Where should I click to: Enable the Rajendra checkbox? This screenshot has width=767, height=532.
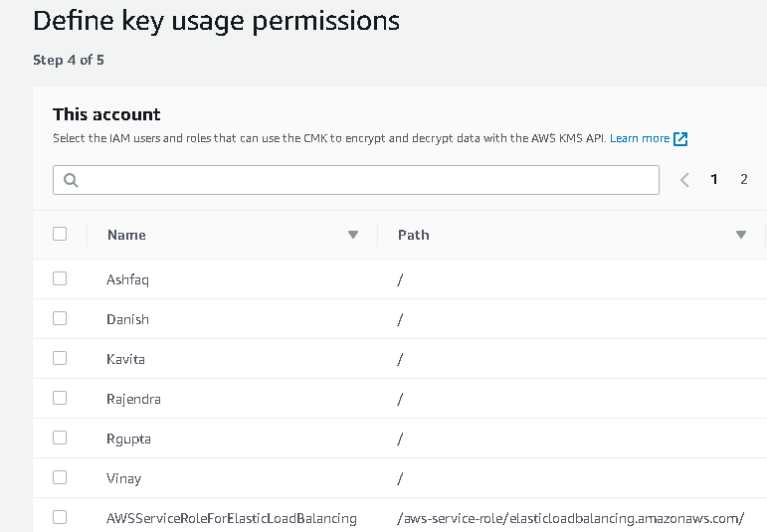coord(60,398)
